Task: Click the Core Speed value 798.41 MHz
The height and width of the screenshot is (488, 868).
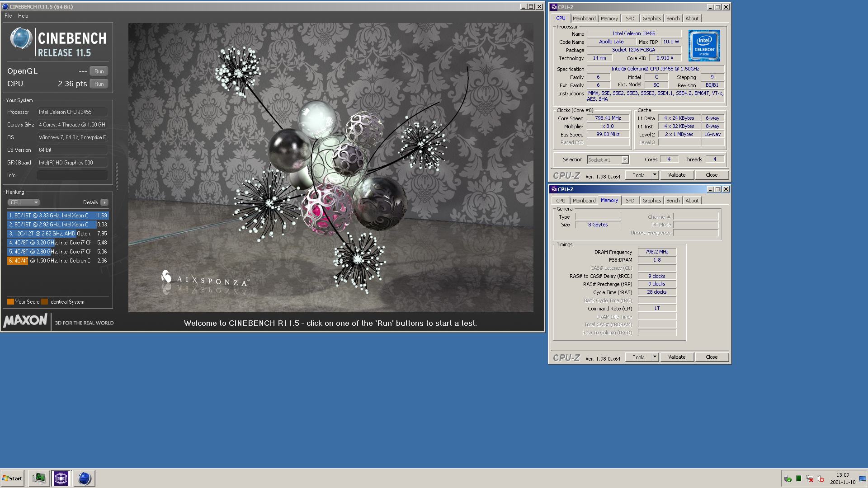Action: pos(608,118)
